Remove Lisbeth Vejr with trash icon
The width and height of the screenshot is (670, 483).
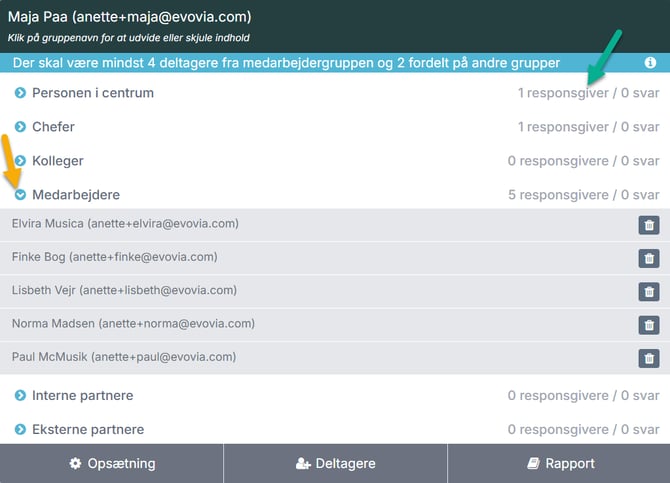[x=649, y=291]
